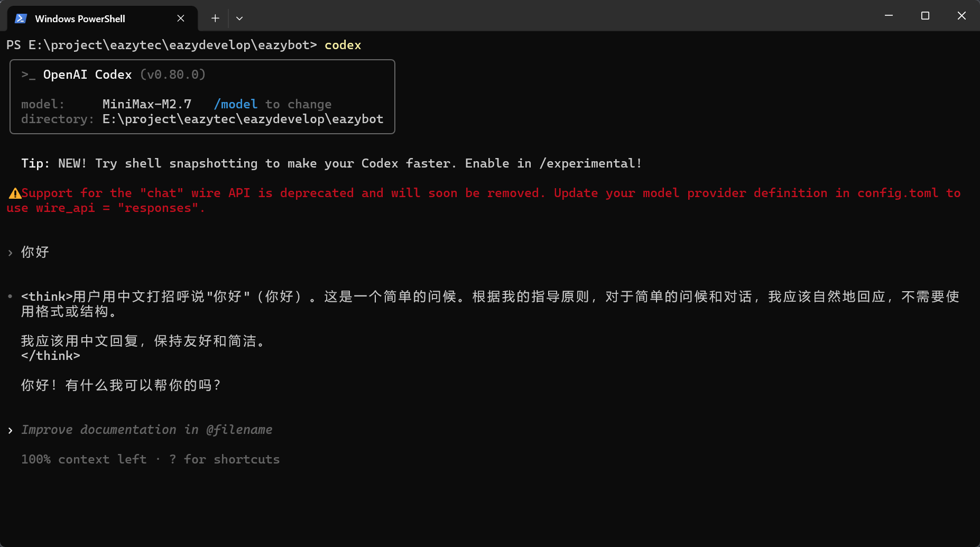
Task: Expand the new tab profile dropdown arrow
Action: click(x=239, y=18)
